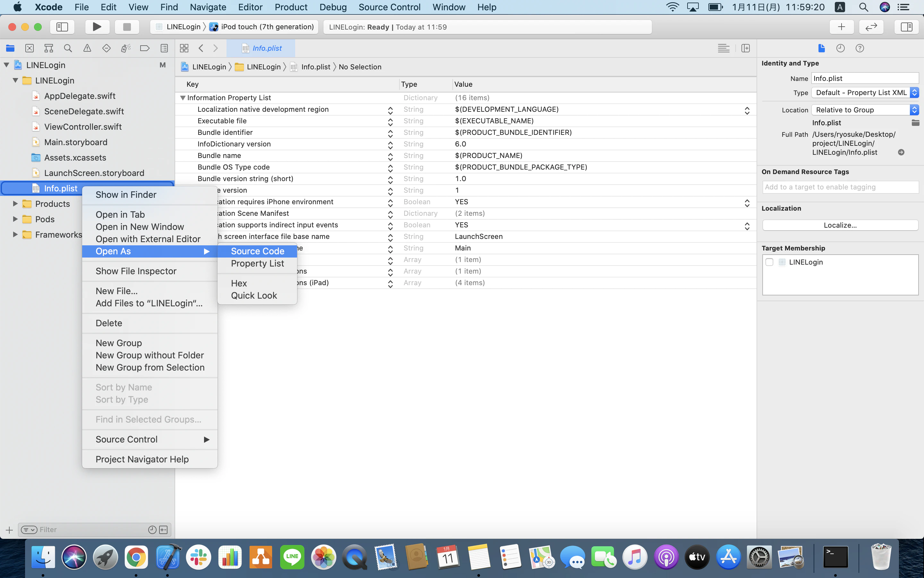Click the Filter field in navigator
The width and height of the screenshot is (924, 578).
[x=94, y=530]
